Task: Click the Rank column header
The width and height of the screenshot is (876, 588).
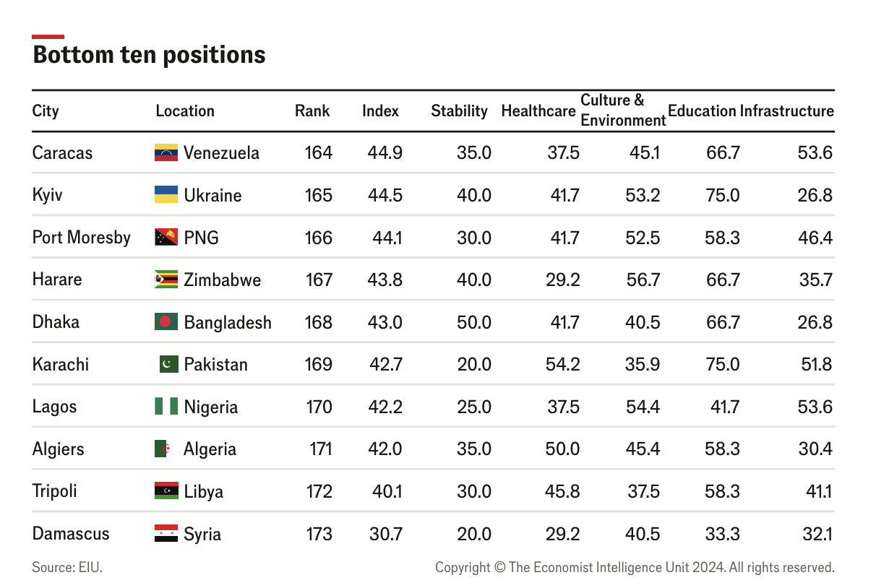Action: 312,111
